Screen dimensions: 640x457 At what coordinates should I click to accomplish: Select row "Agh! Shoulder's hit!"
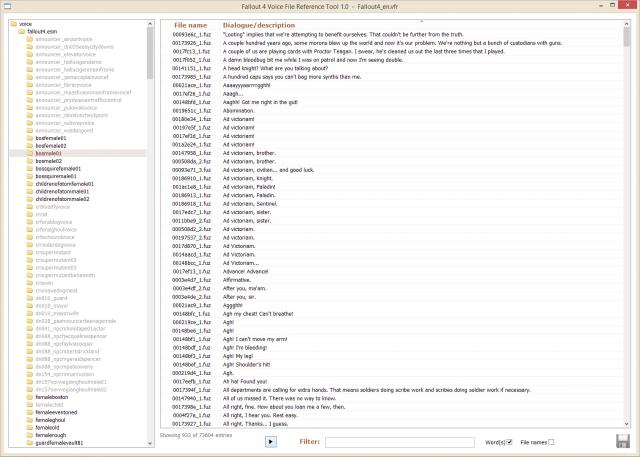click(392, 364)
